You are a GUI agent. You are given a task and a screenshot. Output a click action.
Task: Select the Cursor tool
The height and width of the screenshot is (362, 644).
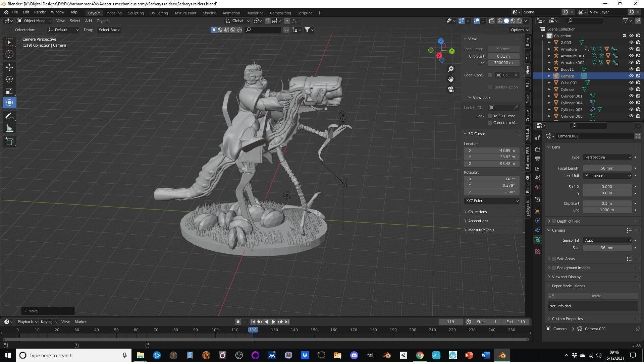click(x=9, y=54)
